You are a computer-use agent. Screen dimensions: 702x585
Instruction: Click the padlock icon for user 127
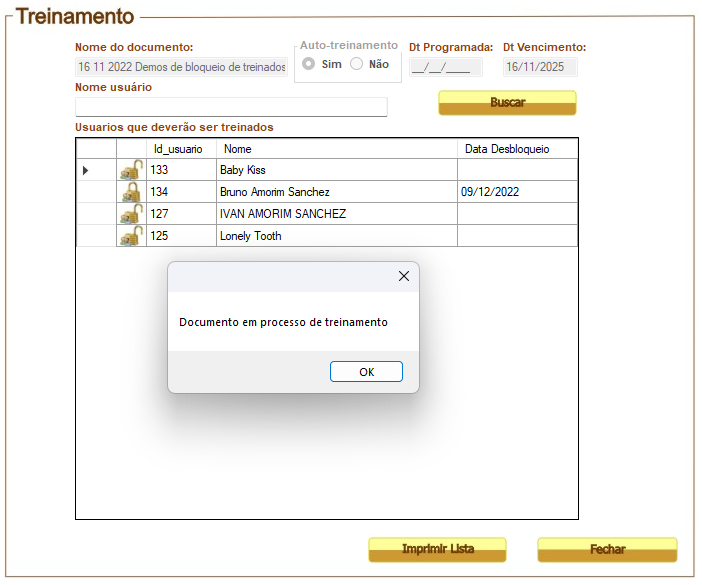132,214
